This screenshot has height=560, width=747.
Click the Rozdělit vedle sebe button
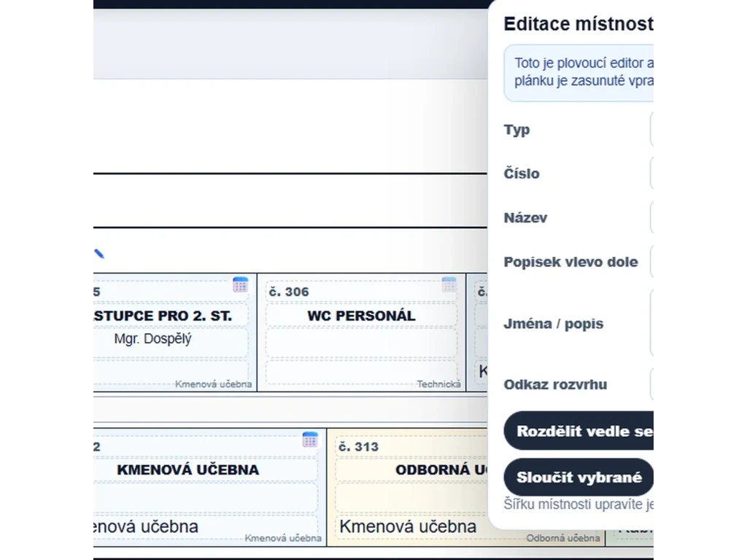(578, 430)
